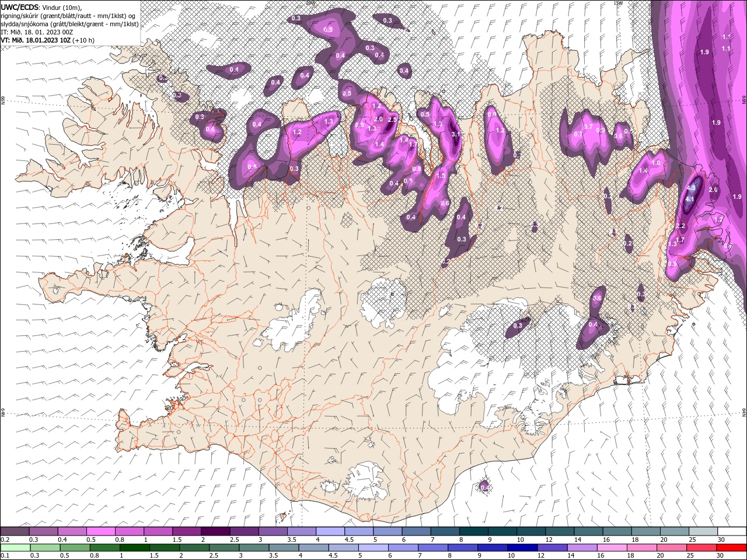Click the 'rigning/skúrir' legend description line

68,16
